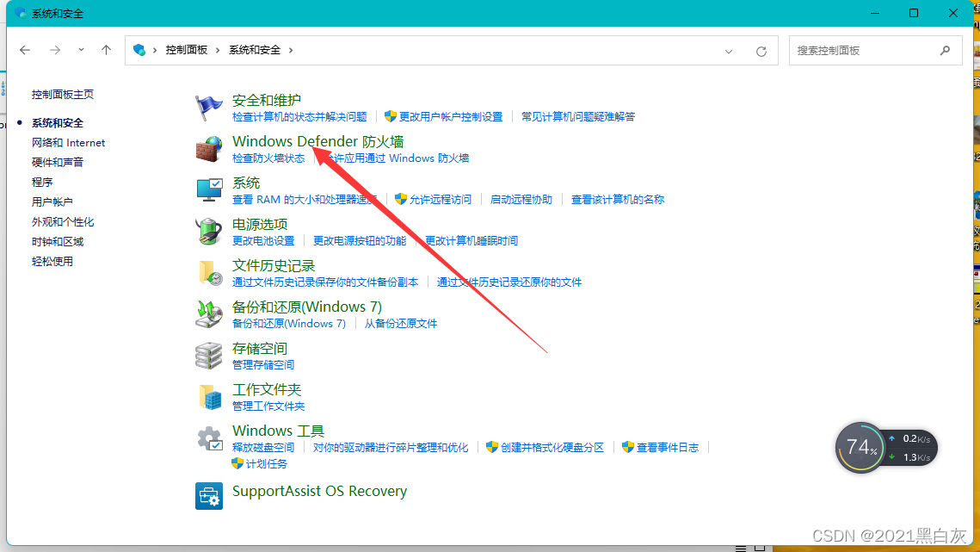The height and width of the screenshot is (552, 980).
Task: Expand chevron before 控制面板 in breadcrumb
Action: pyautogui.click(x=155, y=50)
